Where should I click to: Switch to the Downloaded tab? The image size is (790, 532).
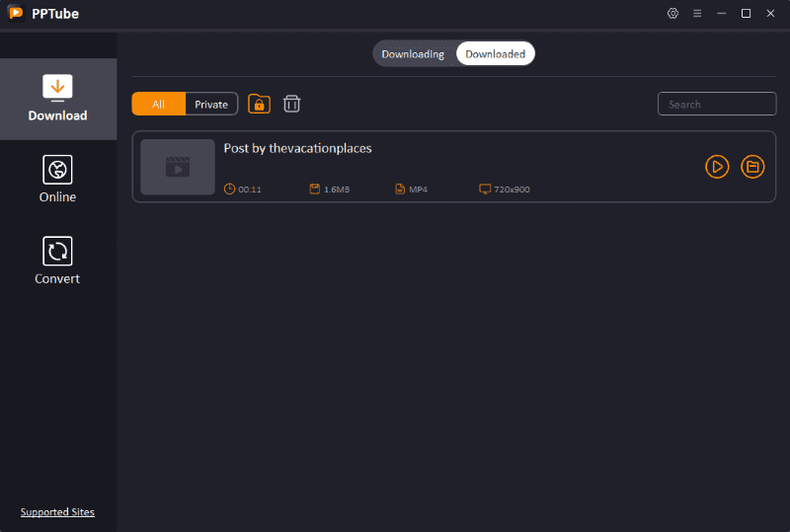pyautogui.click(x=495, y=53)
